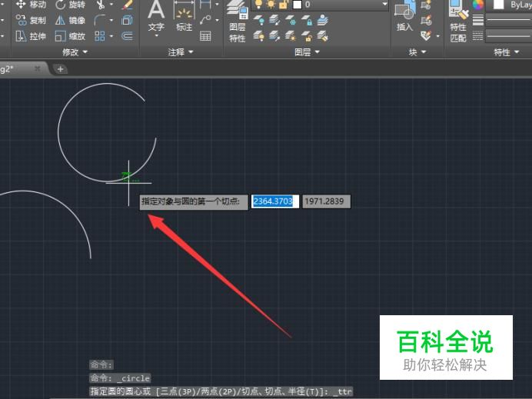
Task: Open the lineweight dropdown list
Action: (509, 20)
